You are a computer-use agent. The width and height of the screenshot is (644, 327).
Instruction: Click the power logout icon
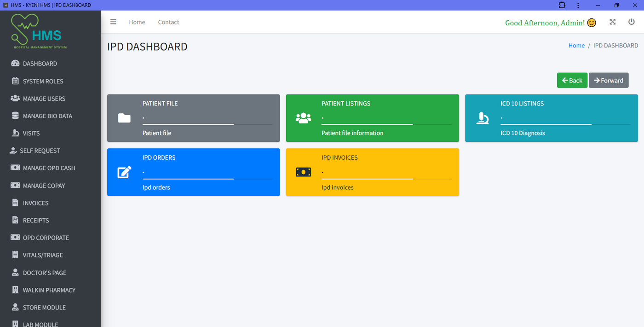(x=631, y=22)
